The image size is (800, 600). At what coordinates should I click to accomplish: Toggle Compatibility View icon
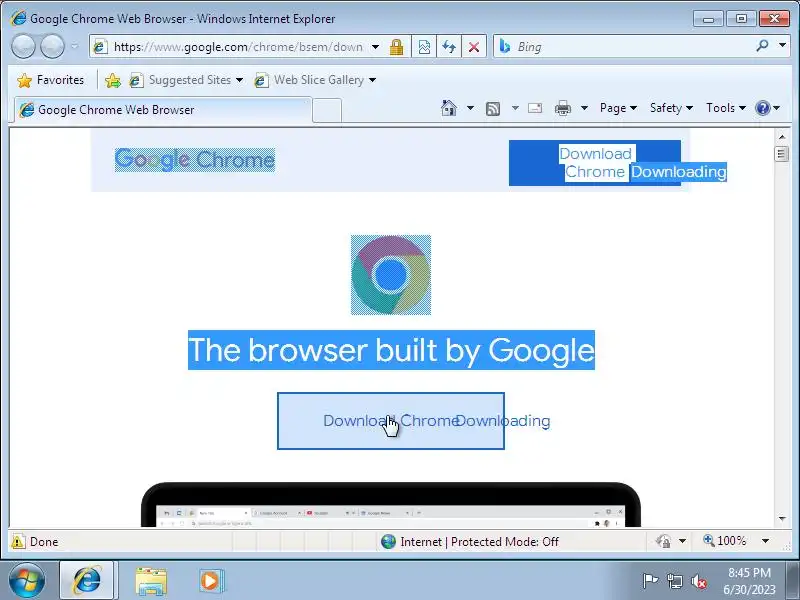[424, 47]
